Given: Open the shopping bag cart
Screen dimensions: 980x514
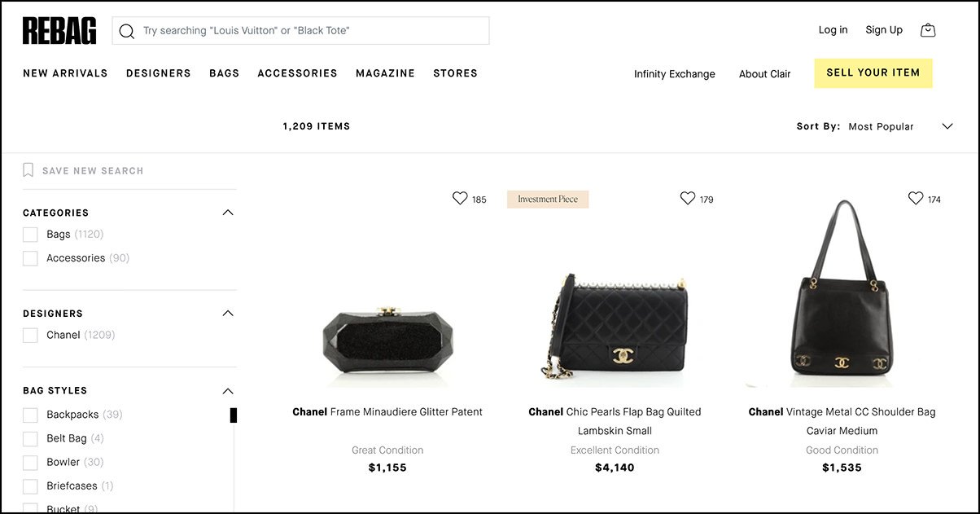Looking at the screenshot, I should (x=928, y=29).
